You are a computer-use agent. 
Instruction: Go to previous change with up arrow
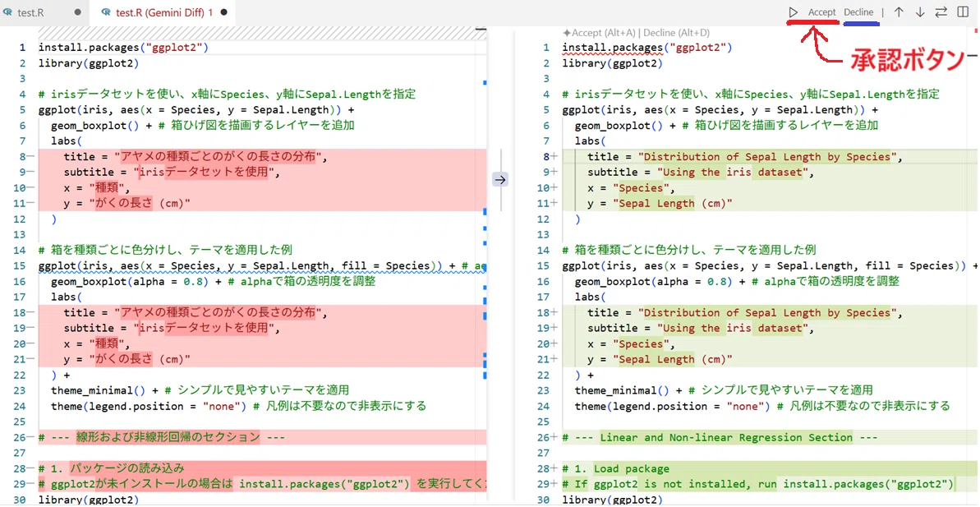click(899, 12)
